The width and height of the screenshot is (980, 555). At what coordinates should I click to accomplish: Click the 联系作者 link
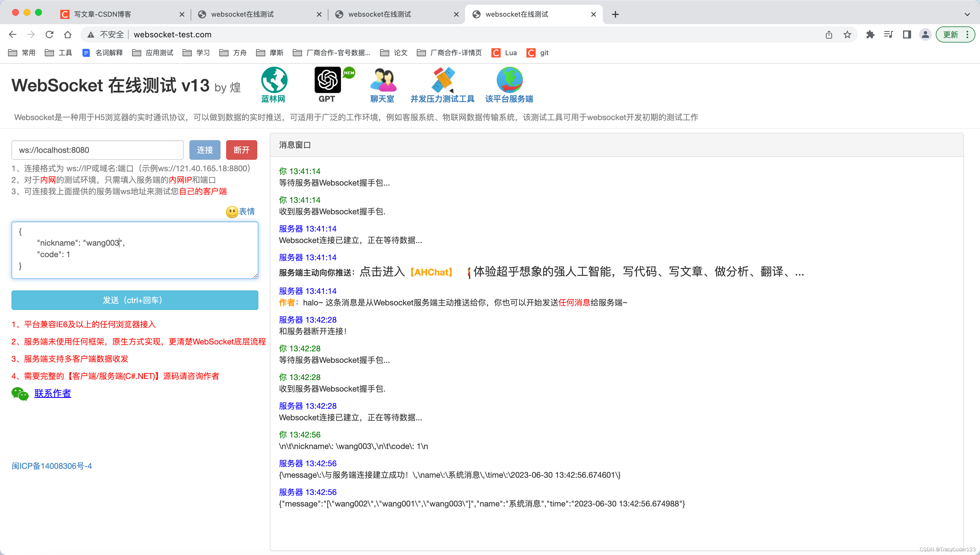53,393
